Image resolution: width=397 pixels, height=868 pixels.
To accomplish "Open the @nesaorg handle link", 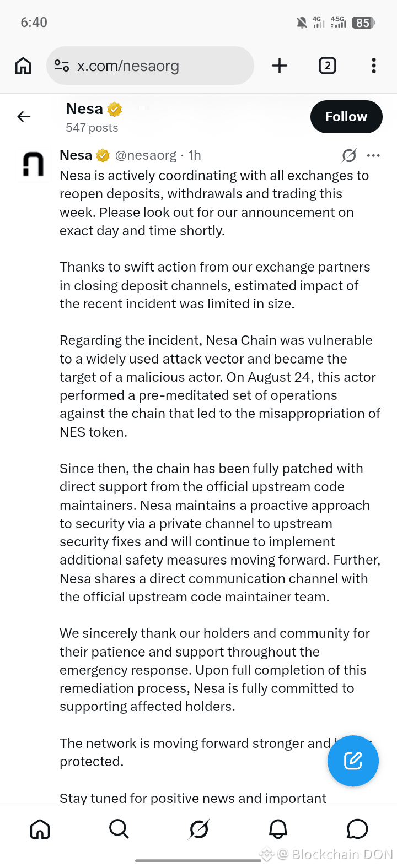I will [146, 155].
